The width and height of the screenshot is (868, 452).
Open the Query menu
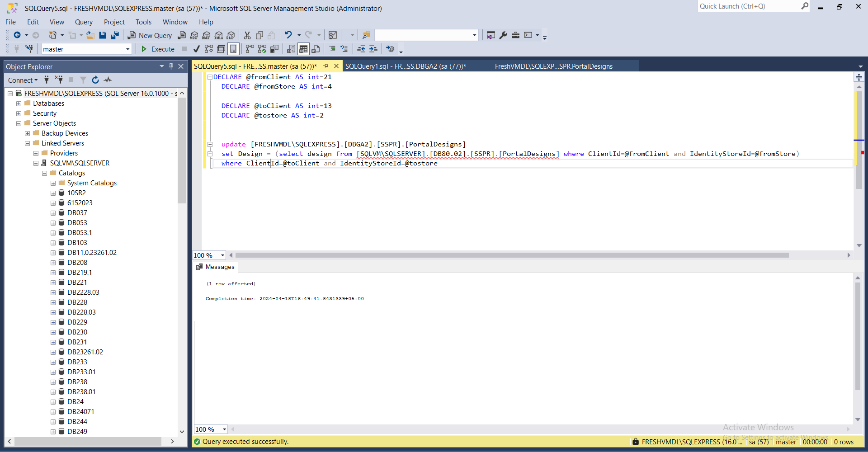(x=84, y=22)
